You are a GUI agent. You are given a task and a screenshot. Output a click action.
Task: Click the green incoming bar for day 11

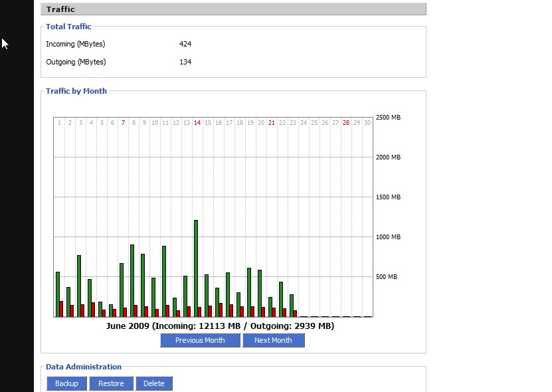tap(164, 282)
